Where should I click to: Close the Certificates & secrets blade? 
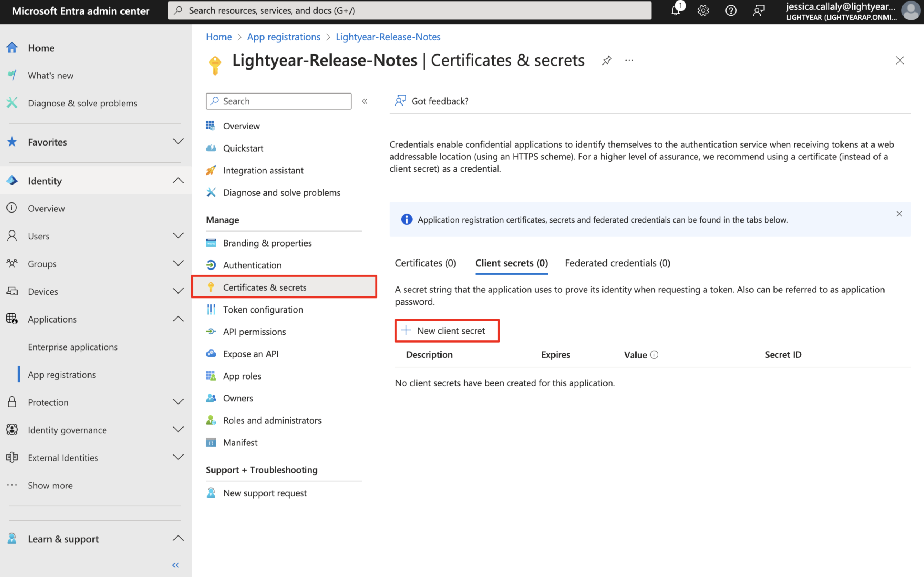point(900,60)
